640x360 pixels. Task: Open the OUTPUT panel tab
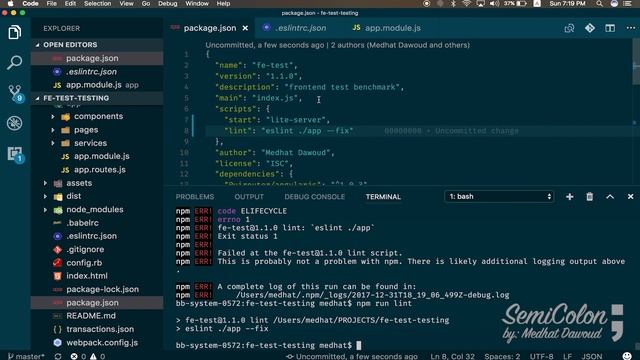click(x=249, y=197)
